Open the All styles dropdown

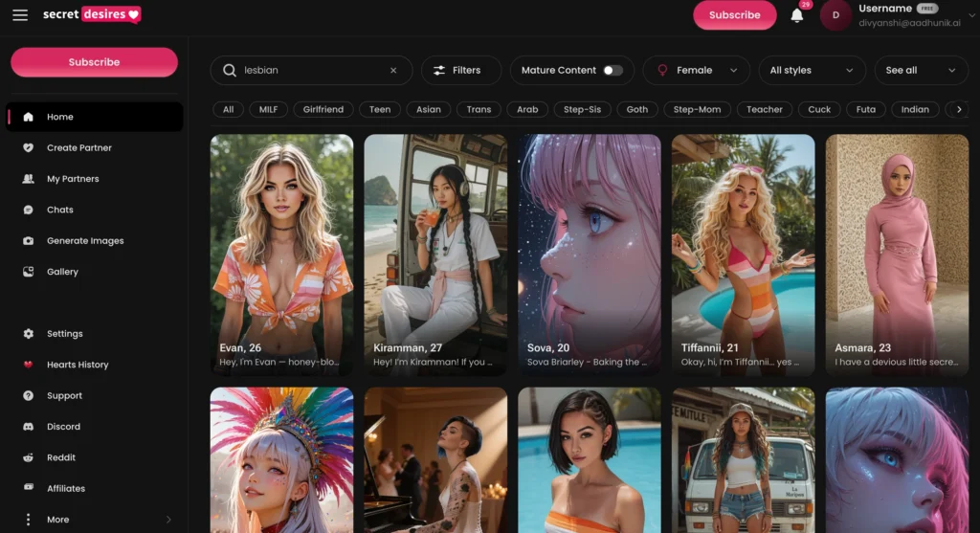point(812,71)
